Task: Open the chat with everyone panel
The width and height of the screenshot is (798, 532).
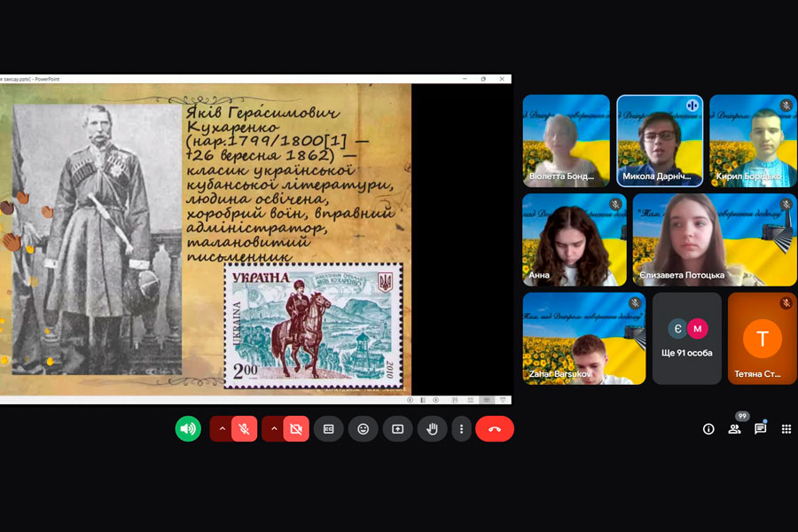Action: 761,429
